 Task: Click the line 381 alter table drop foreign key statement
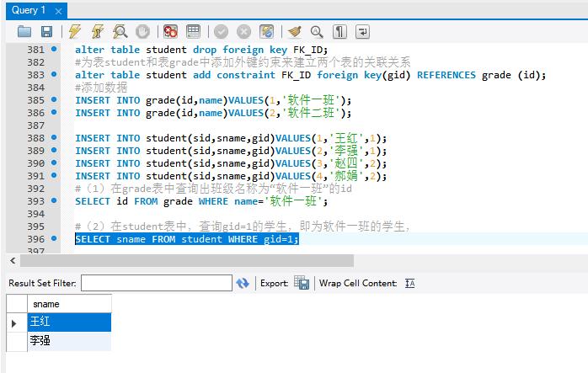(201, 50)
